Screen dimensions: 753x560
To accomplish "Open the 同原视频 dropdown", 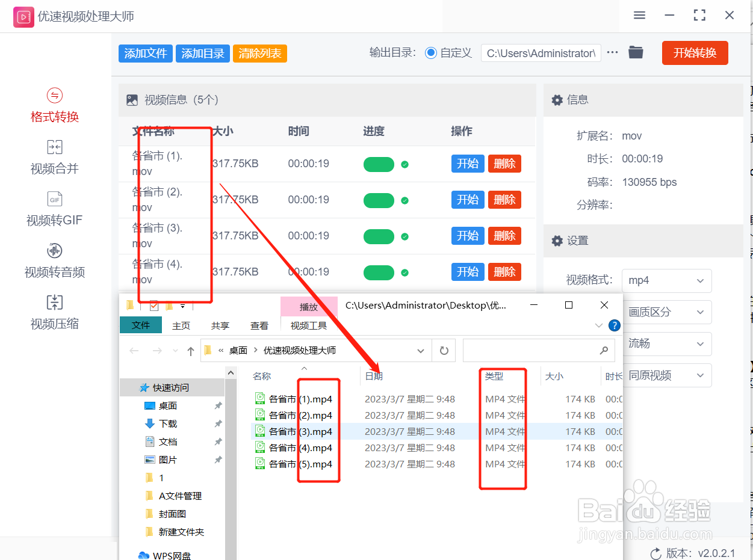I will (x=666, y=375).
